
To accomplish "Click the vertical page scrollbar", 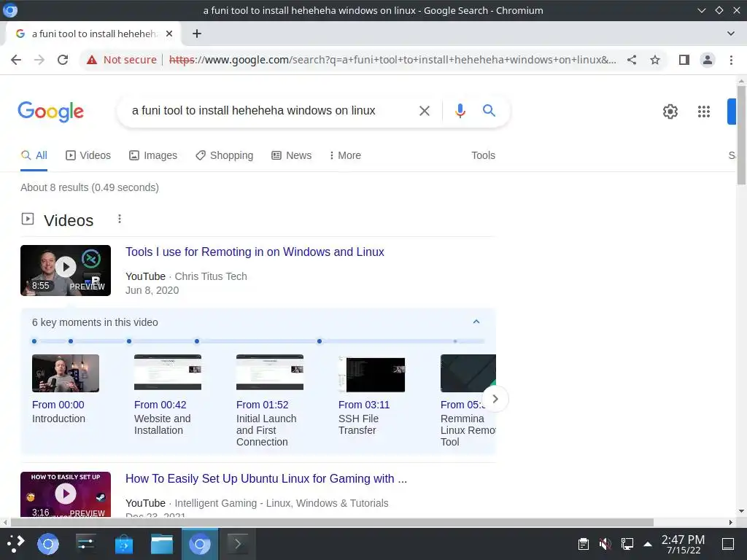I will coord(741,136).
